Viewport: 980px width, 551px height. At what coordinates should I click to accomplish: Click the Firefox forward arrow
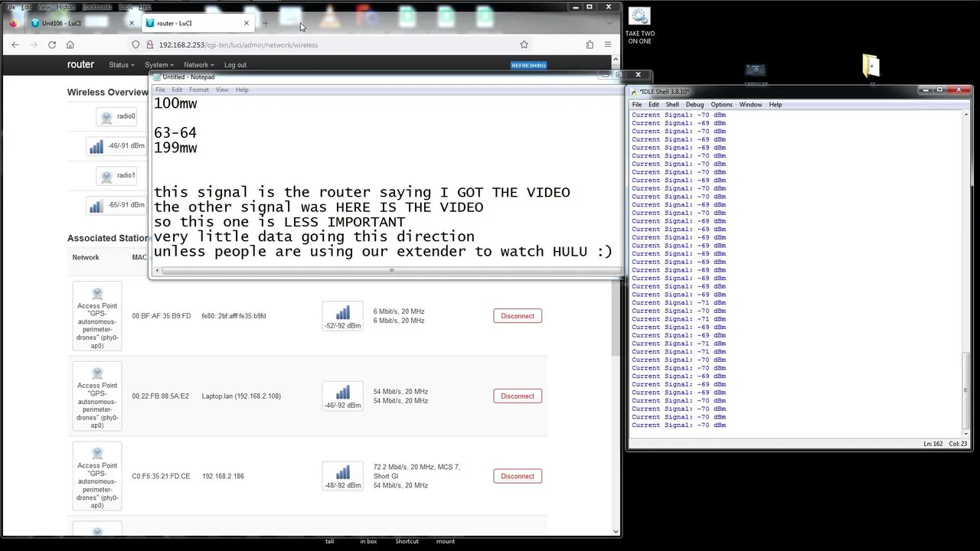[34, 44]
